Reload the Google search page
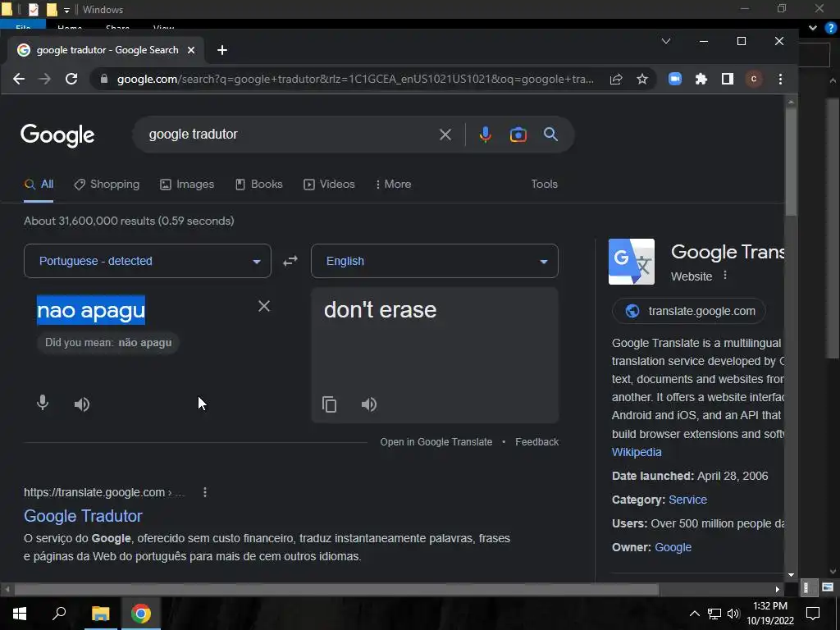 point(71,80)
